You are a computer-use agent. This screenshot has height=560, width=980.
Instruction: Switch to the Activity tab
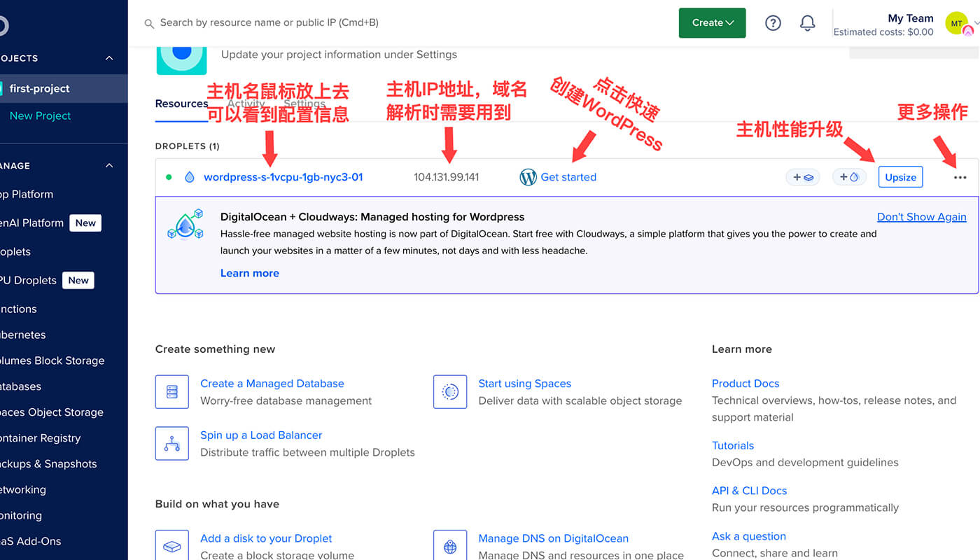(246, 104)
